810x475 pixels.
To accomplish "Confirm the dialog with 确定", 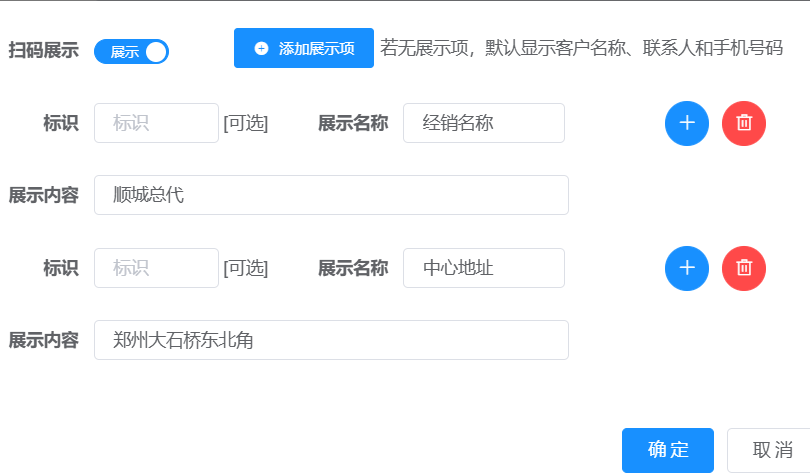I will 667,450.
